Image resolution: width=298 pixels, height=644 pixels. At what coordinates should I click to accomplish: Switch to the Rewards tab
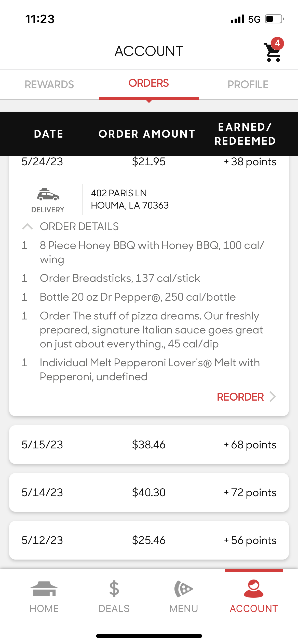pos(49,84)
